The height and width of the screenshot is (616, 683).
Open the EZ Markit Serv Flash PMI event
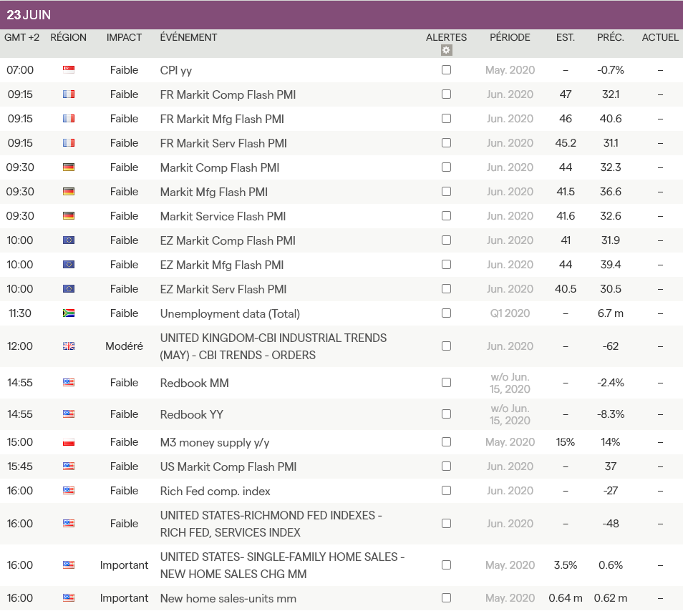point(223,290)
